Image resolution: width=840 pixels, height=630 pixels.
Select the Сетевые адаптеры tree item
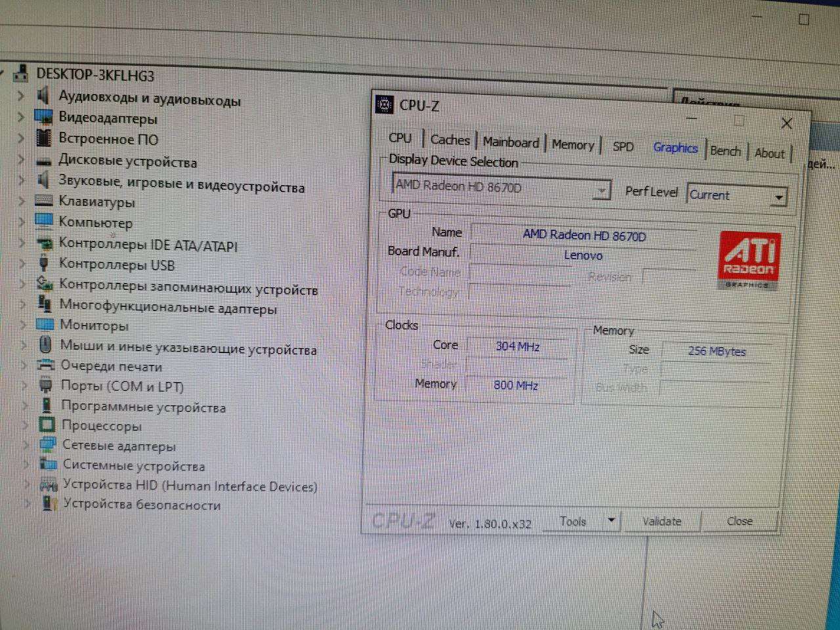(x=119, y=446)
